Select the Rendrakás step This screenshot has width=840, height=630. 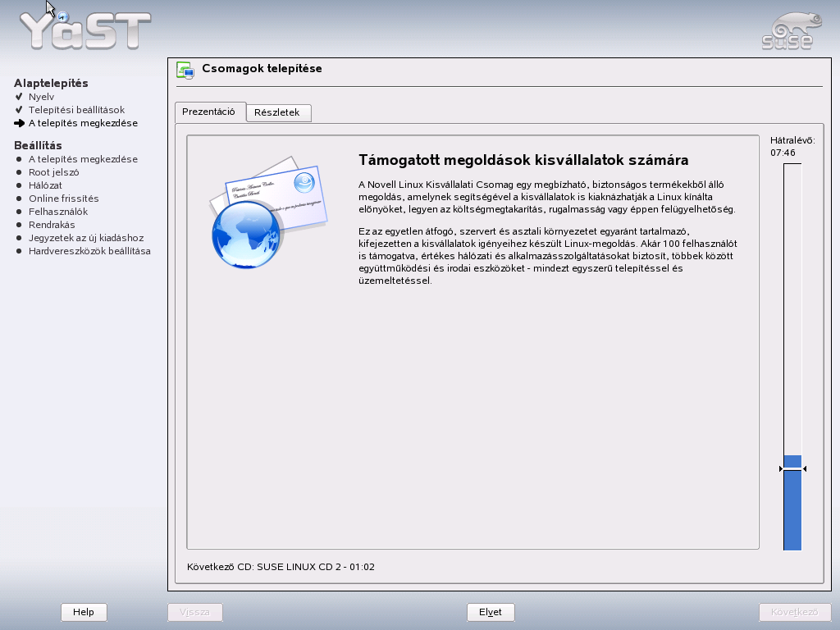click(52, 225)
